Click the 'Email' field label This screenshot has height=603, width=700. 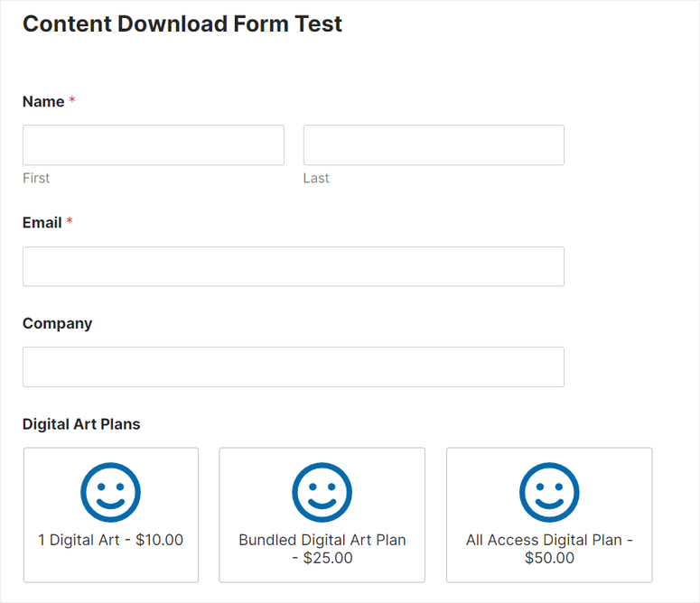(42, 222)
